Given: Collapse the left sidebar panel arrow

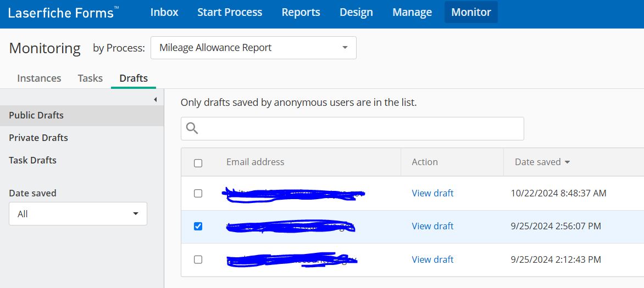Looking at the screenshot, I should (156, 99).
